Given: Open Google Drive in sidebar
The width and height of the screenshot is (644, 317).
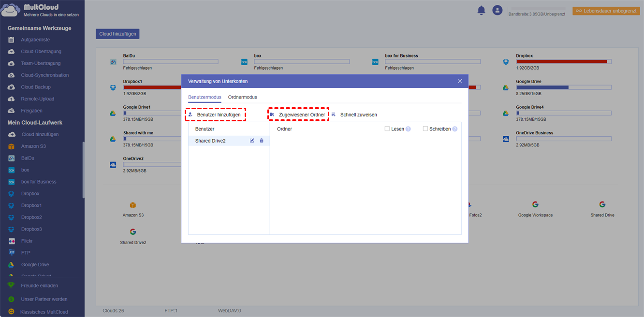Looking at the screenshot, I should click(x=35, y=264).
